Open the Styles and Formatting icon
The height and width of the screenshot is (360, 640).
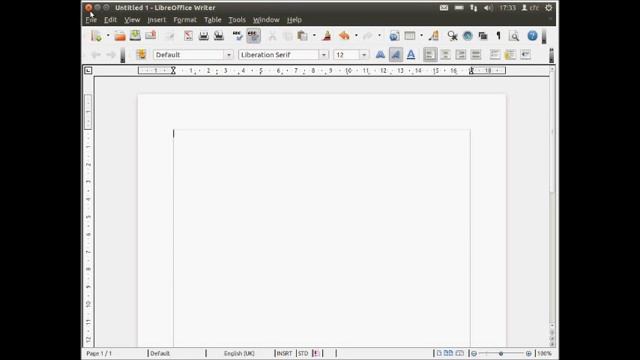pyautogui.click(x=141, y=55)
